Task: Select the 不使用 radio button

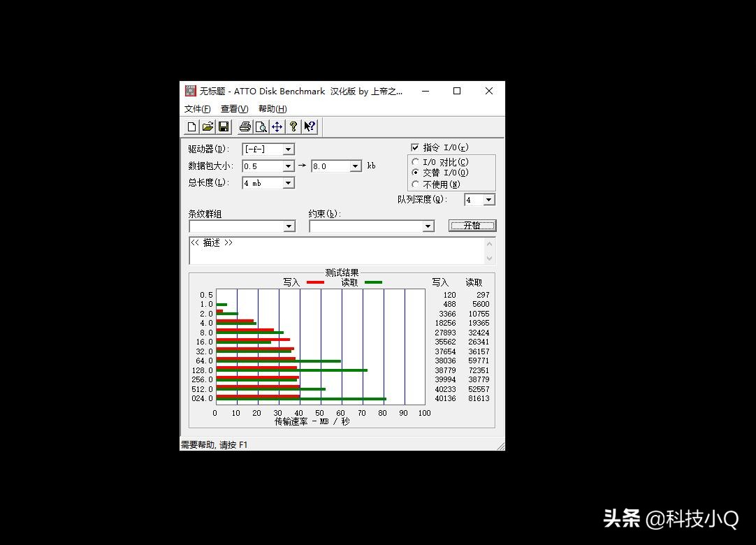Action: (x=415, y=184)
